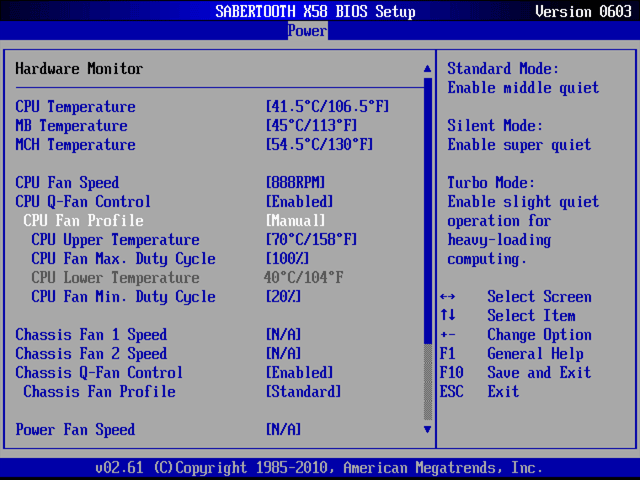Click the left-right arrows Select Screen icon
This screenshot has width=640, height=480.
448,297
